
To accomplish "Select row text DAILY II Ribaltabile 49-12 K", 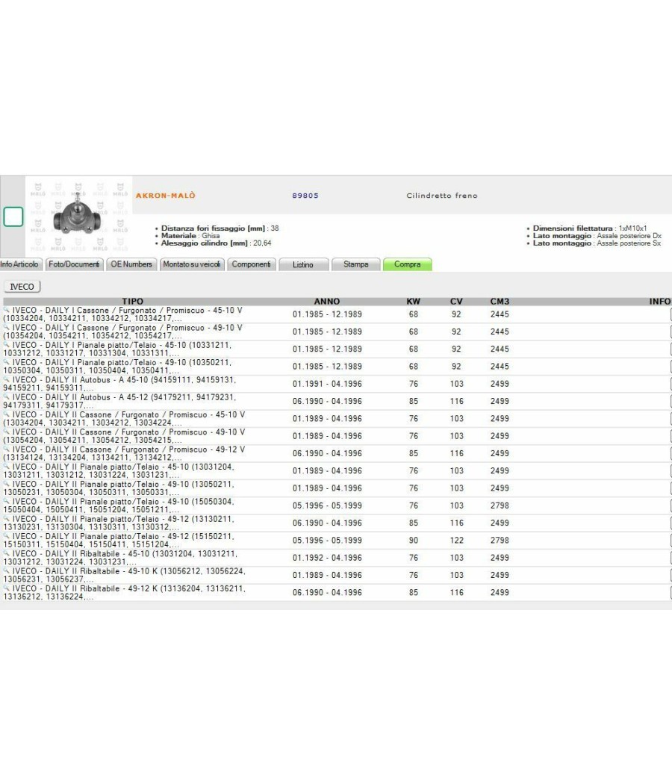I will (x=125, y=593).
